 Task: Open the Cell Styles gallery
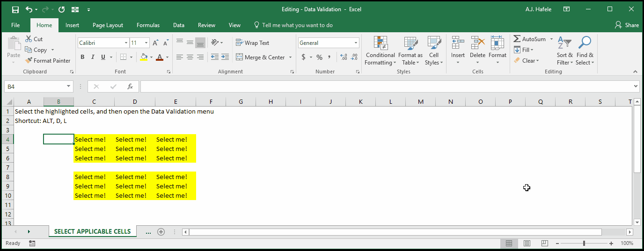[434, 51]
